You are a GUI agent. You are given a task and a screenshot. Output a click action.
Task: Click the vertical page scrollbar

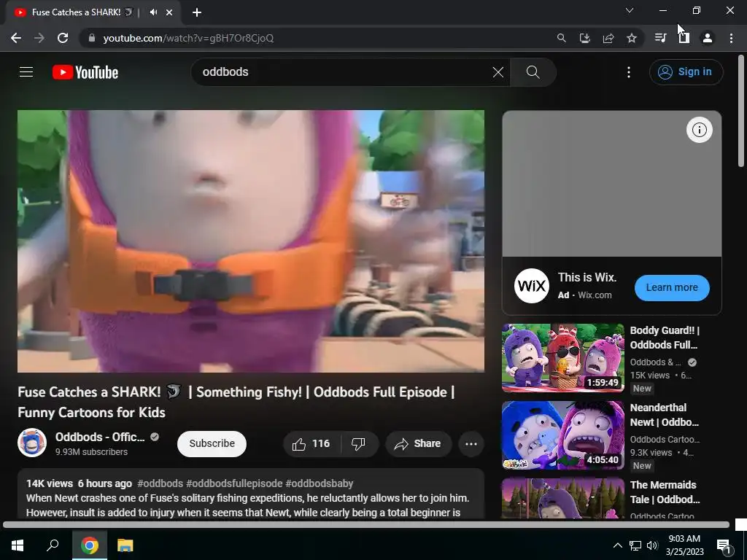coord(741,111)
